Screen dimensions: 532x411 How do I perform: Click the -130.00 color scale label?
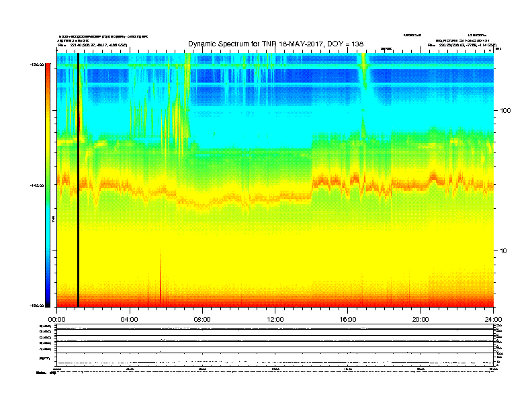[x=37, y=64]
